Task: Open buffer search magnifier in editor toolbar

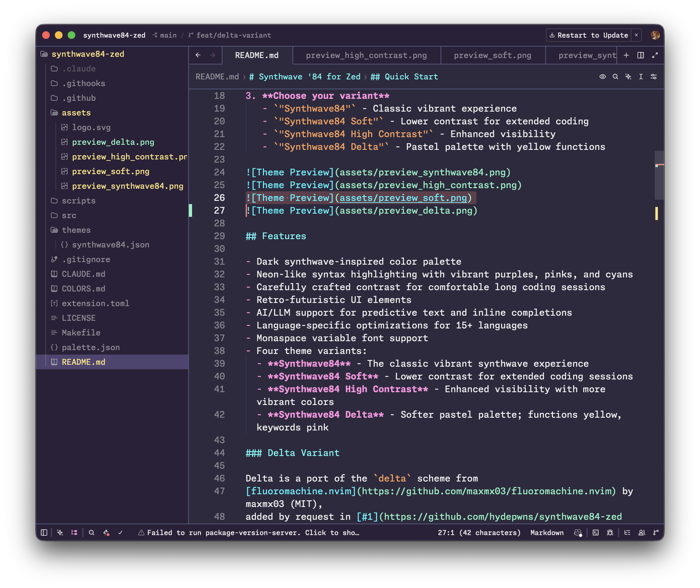Action: coord(615,77)
